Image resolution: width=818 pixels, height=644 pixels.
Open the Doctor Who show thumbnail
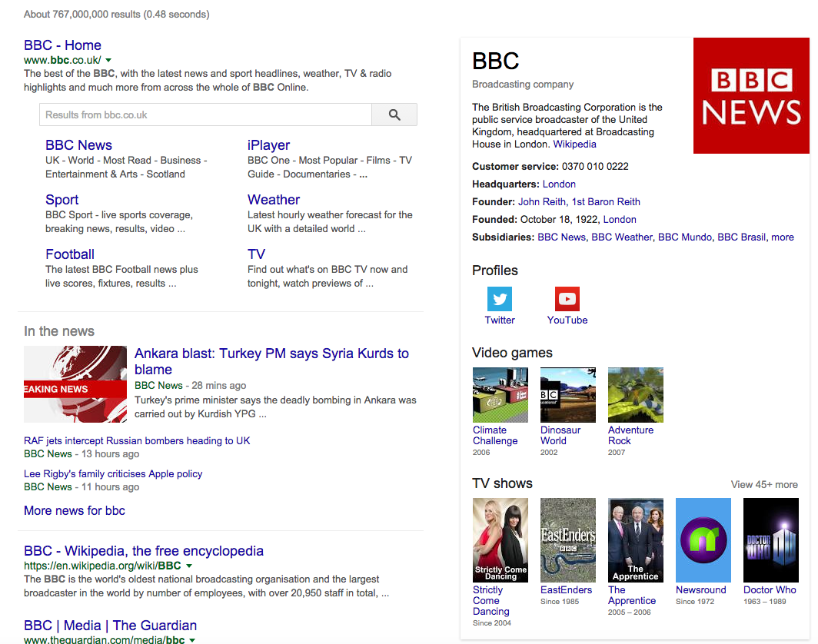tap(770, 539)
